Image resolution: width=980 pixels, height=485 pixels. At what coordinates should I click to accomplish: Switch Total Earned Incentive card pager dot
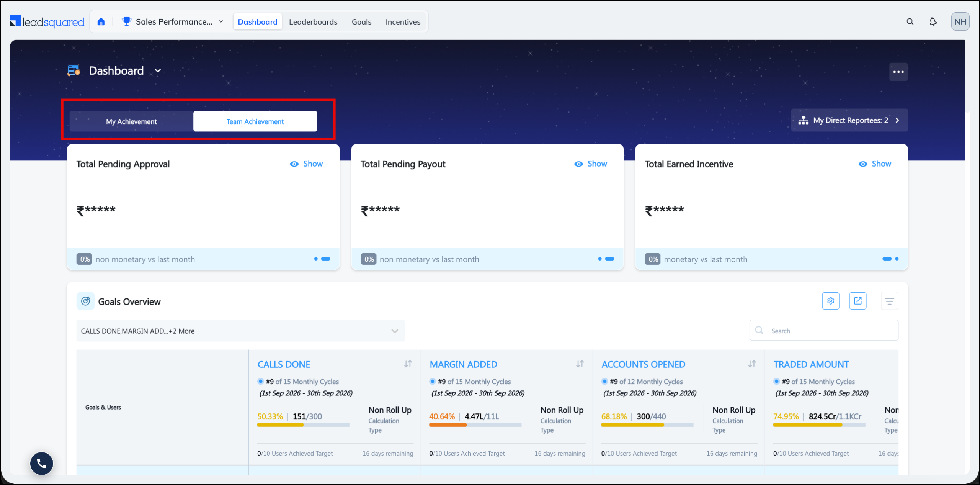point(897,259)
